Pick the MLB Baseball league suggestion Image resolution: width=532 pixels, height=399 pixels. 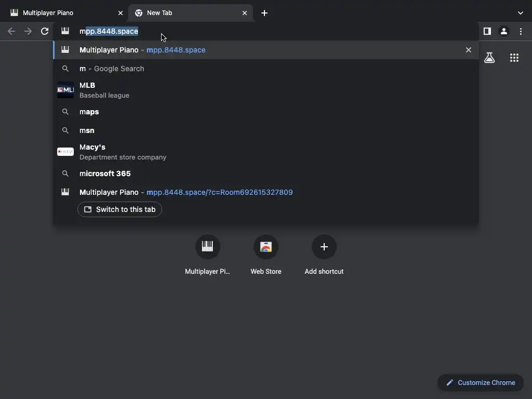click(266, 90)
